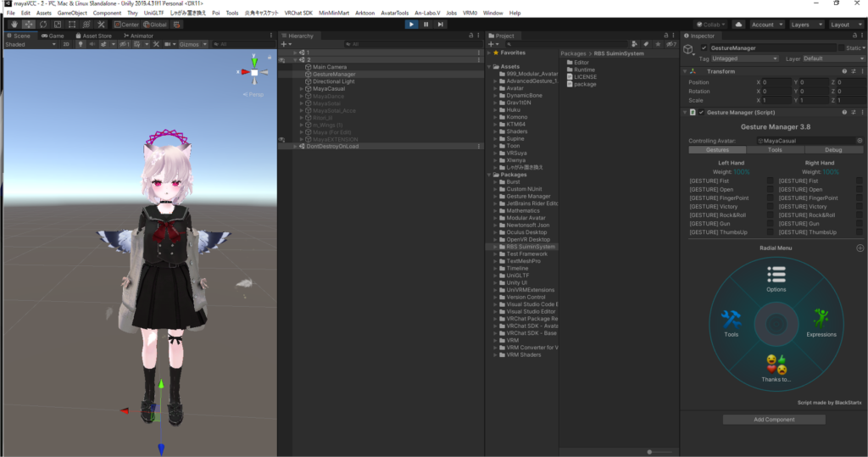Open the Layer Default dropdown
The height and width of the screenshot is (457, 868).
click(833, 59)
